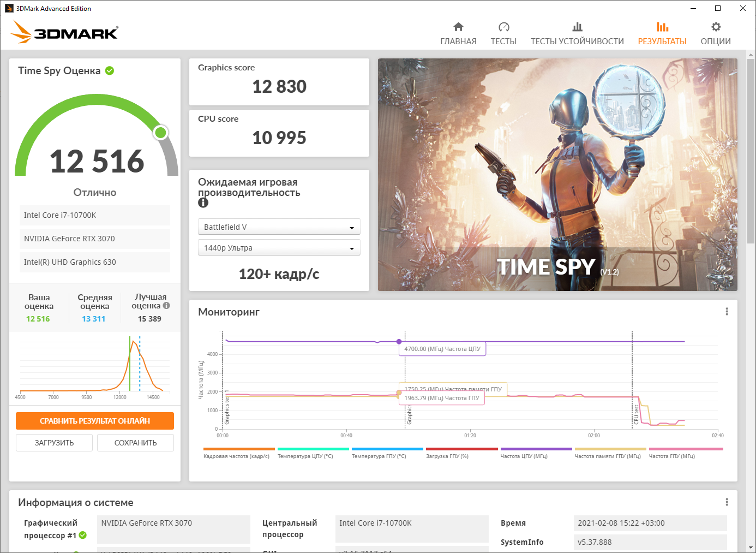
Task: Toggle Загрузка ГПУ legend entry
Action: pos(461,453)
